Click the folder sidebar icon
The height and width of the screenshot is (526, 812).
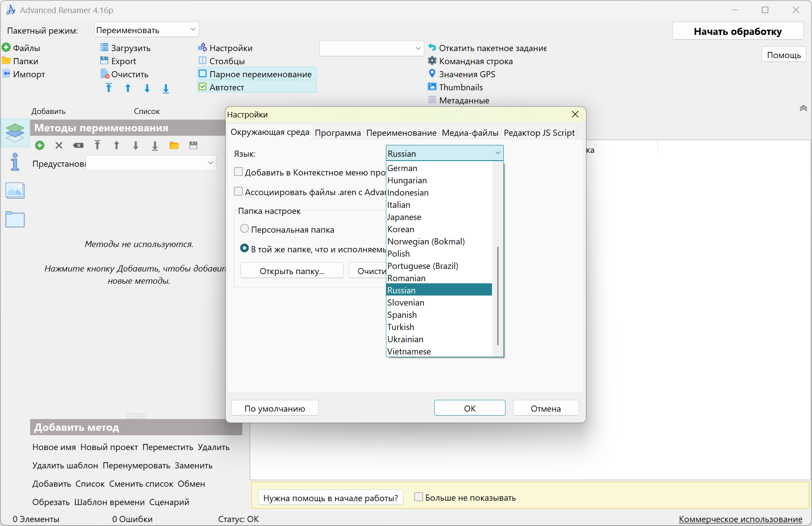15,220
